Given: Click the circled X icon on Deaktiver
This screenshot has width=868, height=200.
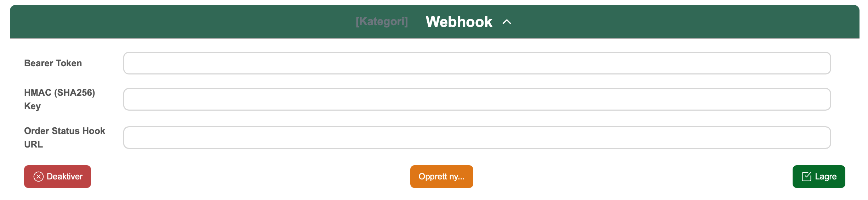Looking at the screenshot, I should [x=39, y=177].
